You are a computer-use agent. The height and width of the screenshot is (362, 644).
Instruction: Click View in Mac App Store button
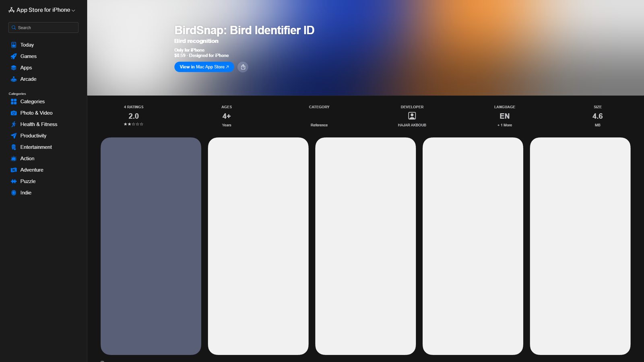coord(204,67)
